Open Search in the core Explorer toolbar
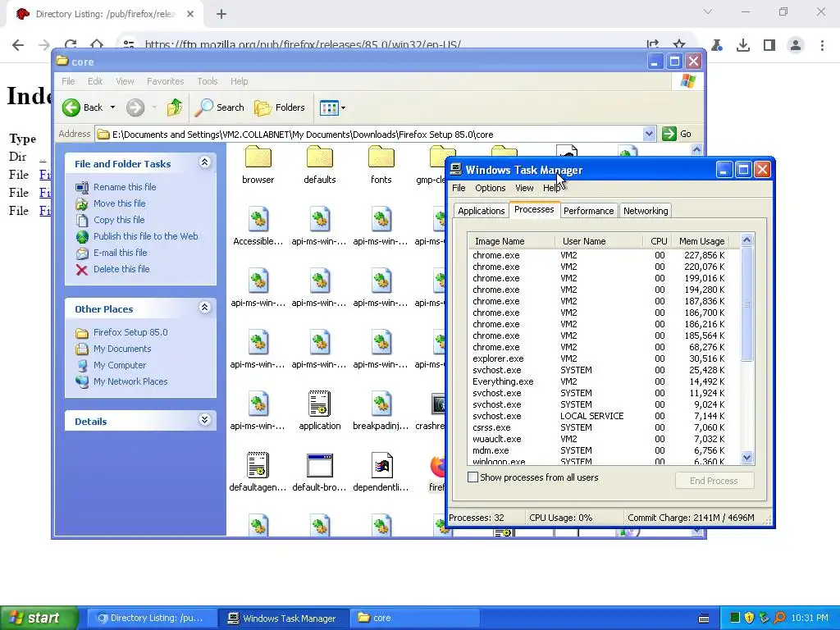840x630 pixels. point(219,107)
